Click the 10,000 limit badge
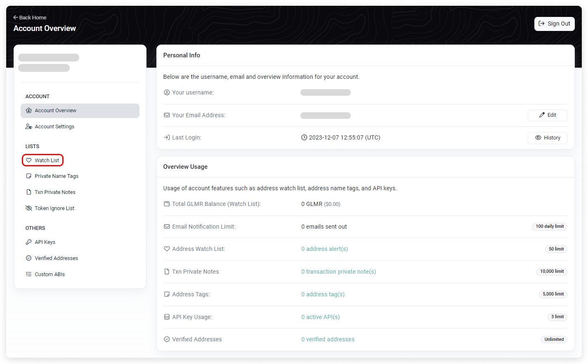The width and height of the screenshot is (588, 364). 552,272
